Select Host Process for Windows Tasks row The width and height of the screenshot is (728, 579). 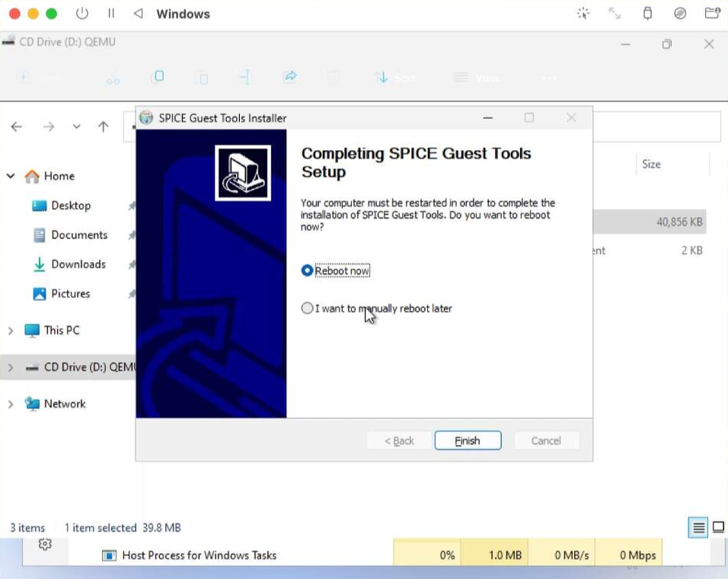[x=366, y=555]
